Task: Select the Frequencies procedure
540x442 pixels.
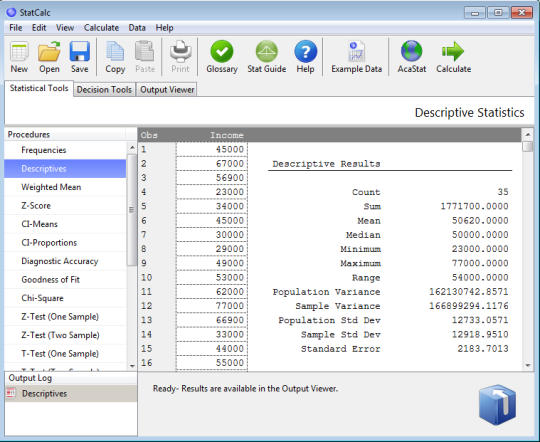Action: pos(65,150)
